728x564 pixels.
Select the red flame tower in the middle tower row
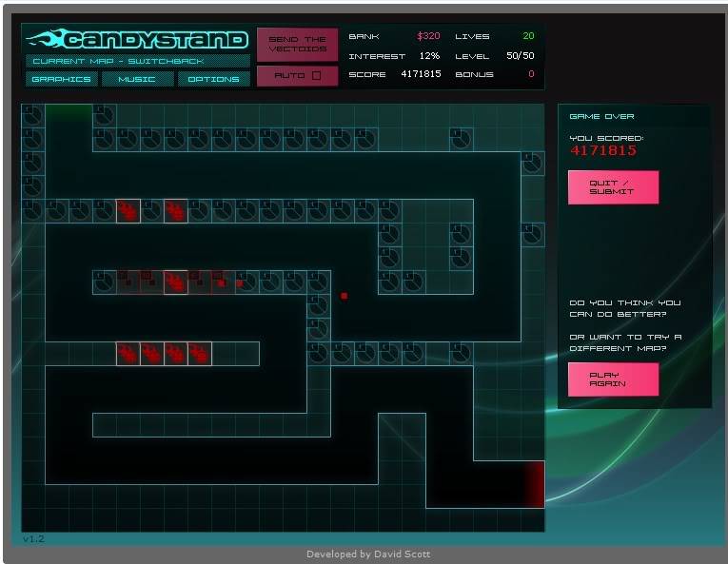click(x=176, y=282)
